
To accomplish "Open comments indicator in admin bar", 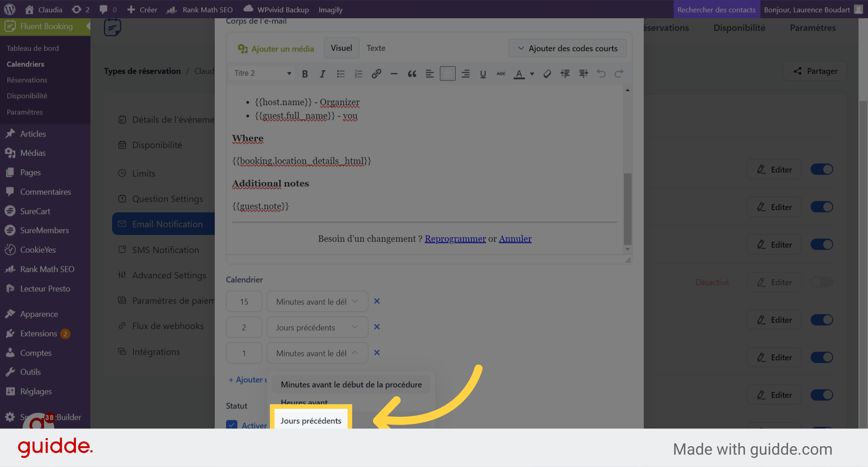I will (108, 10).
